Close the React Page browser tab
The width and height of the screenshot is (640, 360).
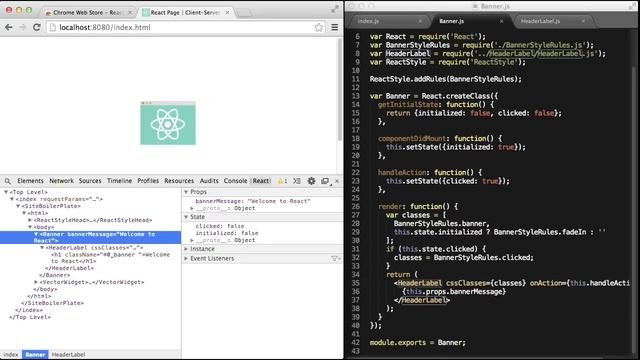click(x=227, y=13)
